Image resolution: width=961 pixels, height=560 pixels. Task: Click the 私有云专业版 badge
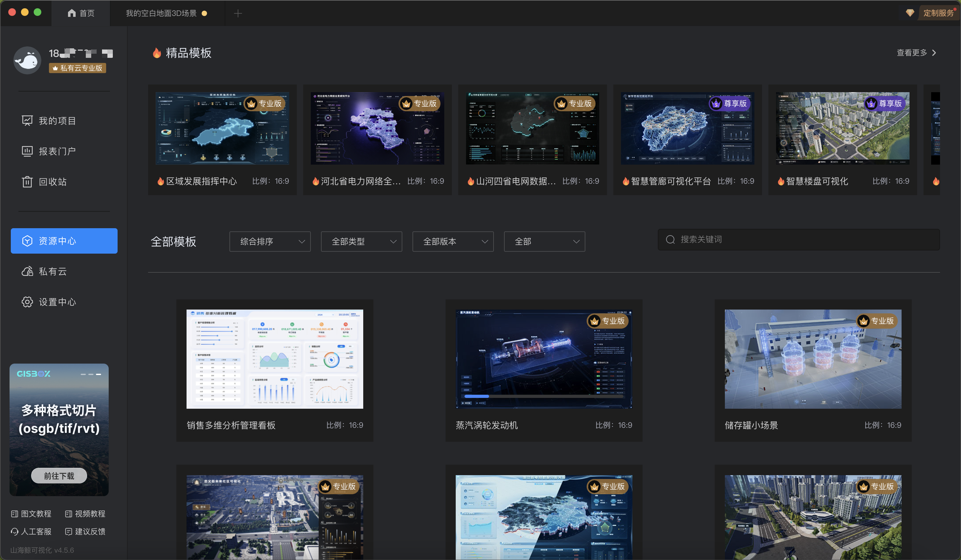pyautogui.click(x=78, y=68)
